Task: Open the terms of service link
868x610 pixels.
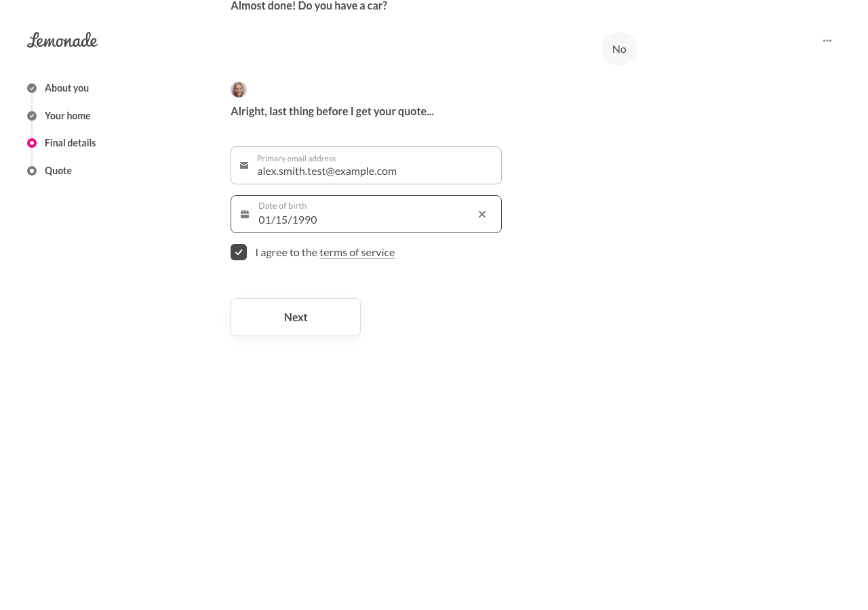Action: [x=357, y=252]
